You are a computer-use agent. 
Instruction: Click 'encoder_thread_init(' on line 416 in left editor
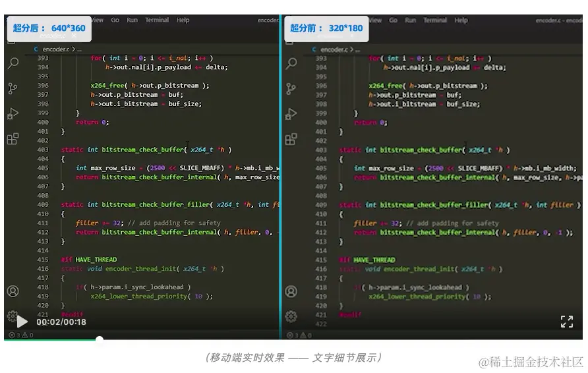142,269
